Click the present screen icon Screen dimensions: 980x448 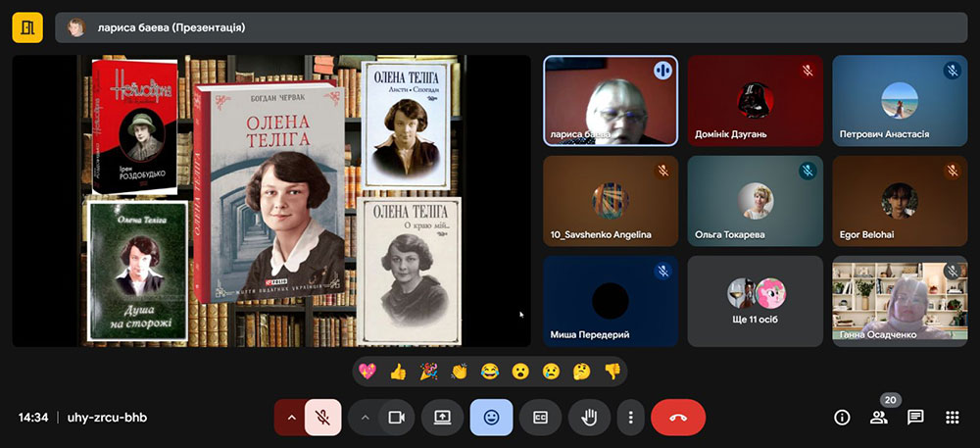(442, 417)
